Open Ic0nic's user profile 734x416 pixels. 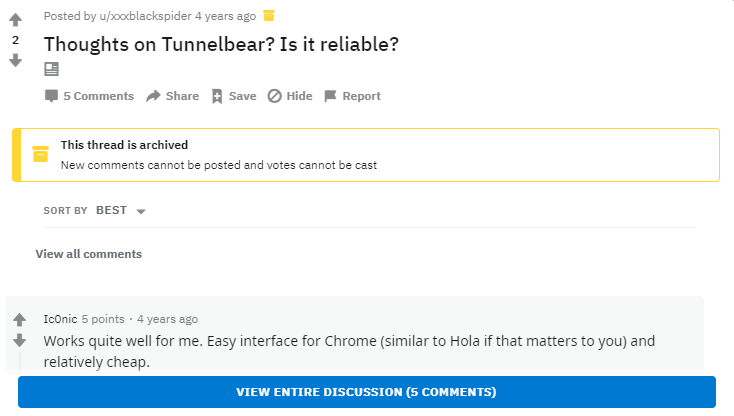point(60,319)
